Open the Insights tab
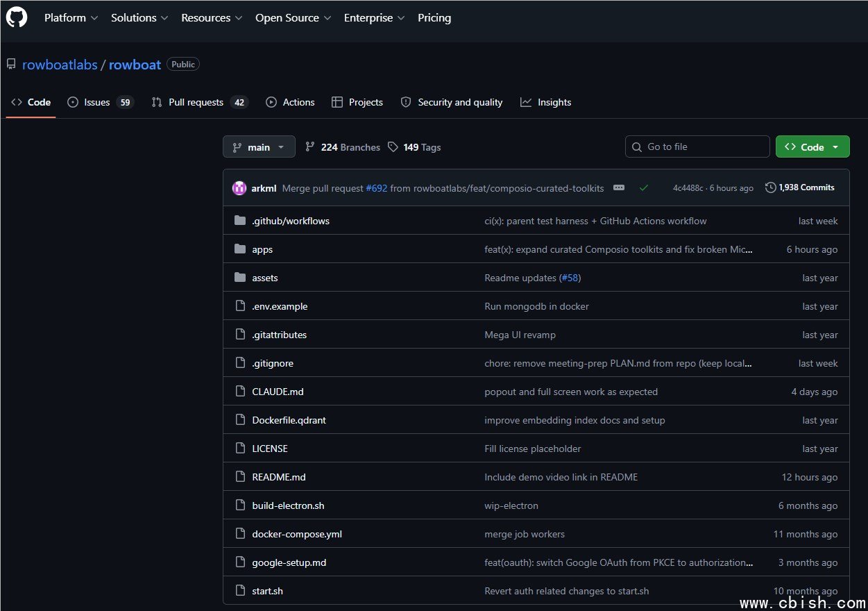868x611 pixels. (546, 102)
